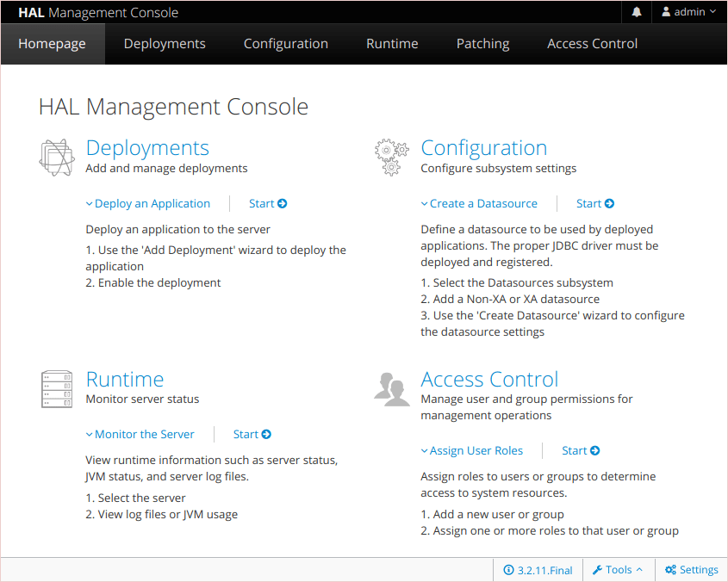Click the text 'Select the server'
Viewport: 728px width, 582px height.
(141, 498)
